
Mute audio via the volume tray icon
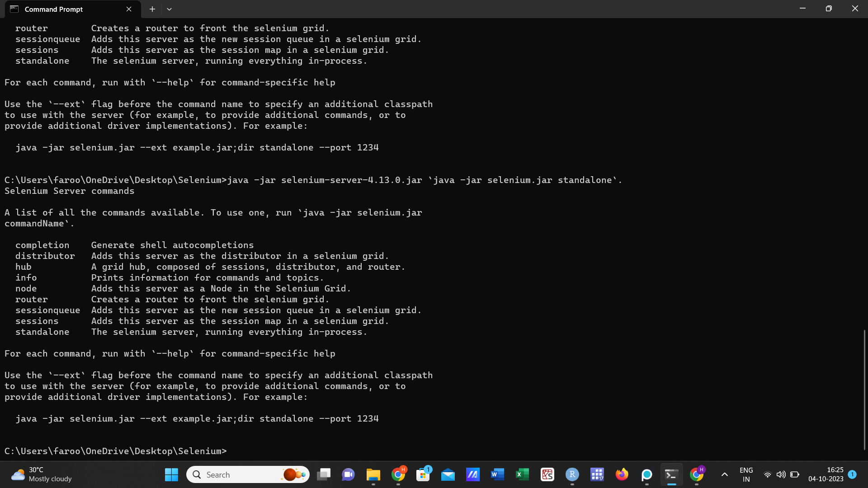coord(781,474)
